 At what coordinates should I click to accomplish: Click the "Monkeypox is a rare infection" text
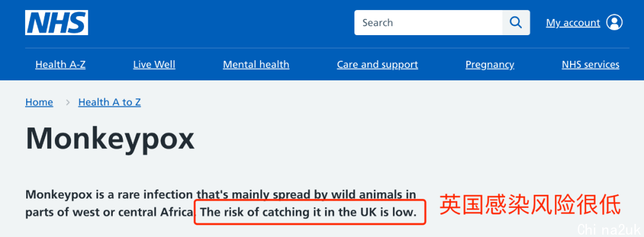[109, 194]
